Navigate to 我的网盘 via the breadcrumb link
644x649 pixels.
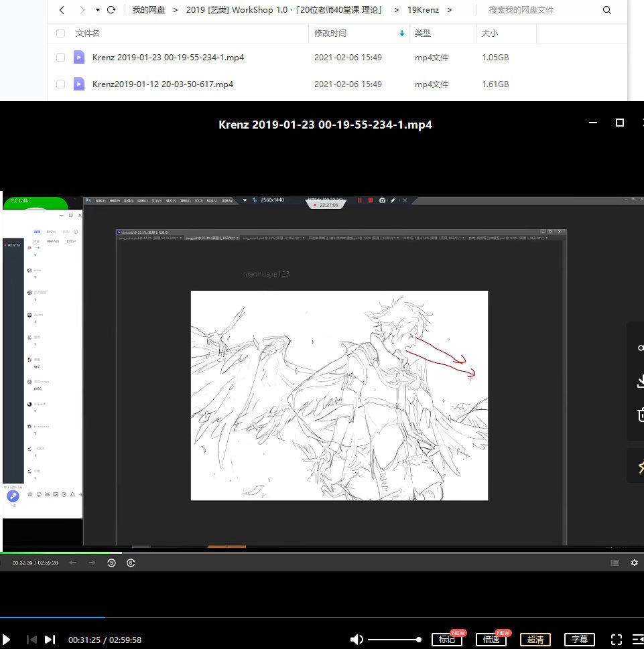pyautogui.click(x=148, y=10)
